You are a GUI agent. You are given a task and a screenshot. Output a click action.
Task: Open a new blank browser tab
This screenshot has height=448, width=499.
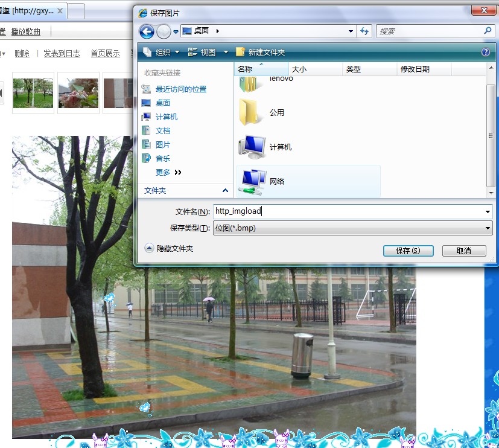[77, 12]
